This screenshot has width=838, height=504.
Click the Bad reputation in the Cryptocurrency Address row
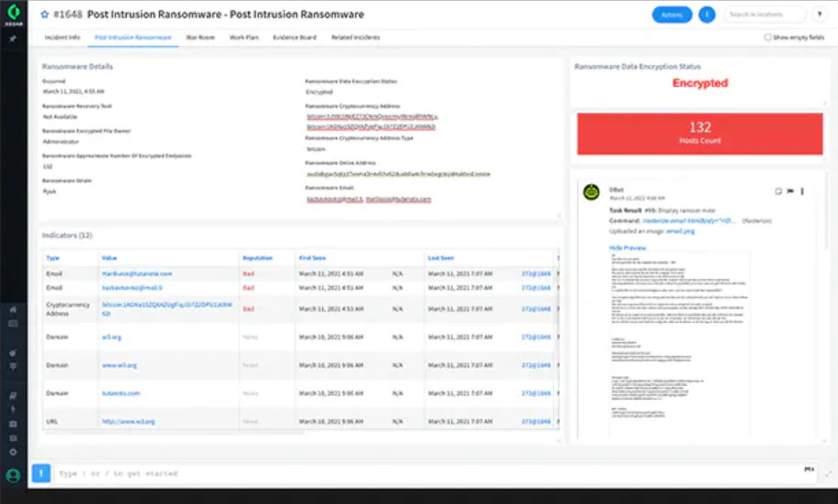pos(249,309)
